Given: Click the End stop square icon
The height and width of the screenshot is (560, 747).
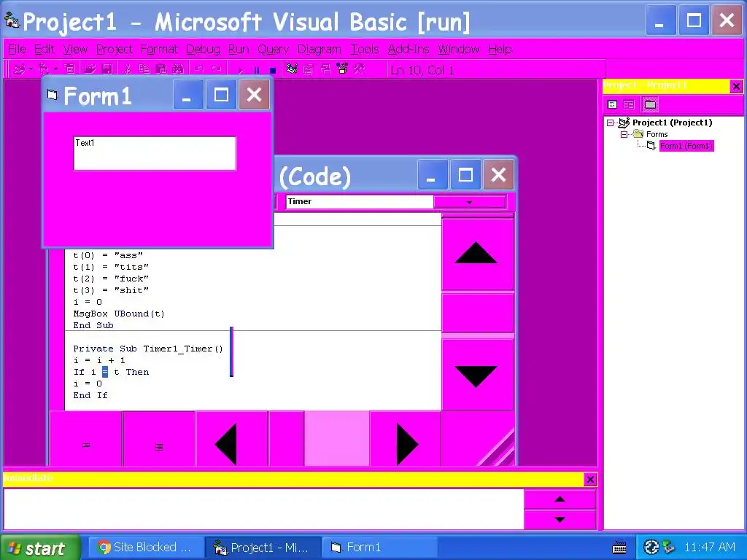Looking at the screenshot, I should tap(273, 71).
